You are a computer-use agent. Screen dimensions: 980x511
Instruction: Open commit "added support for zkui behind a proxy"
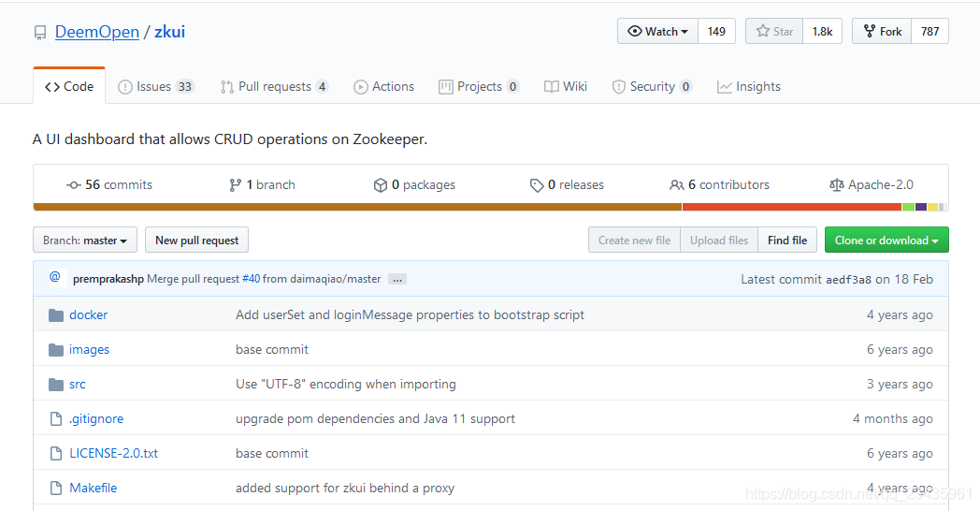[345, 488]
